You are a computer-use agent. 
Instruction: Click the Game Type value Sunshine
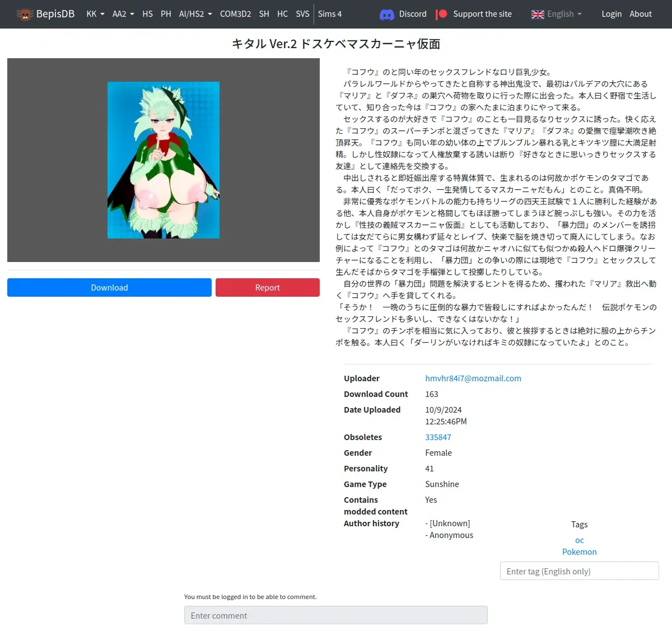[442, 484]
